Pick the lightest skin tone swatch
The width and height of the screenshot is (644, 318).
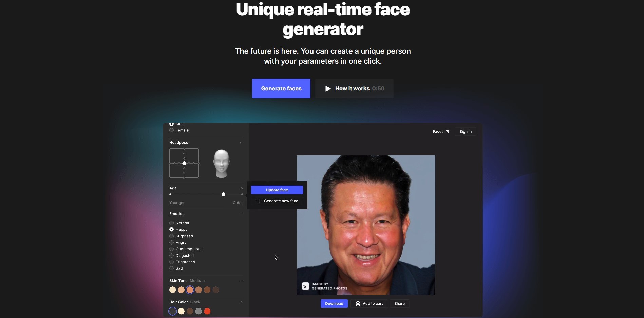coord(173,290)
